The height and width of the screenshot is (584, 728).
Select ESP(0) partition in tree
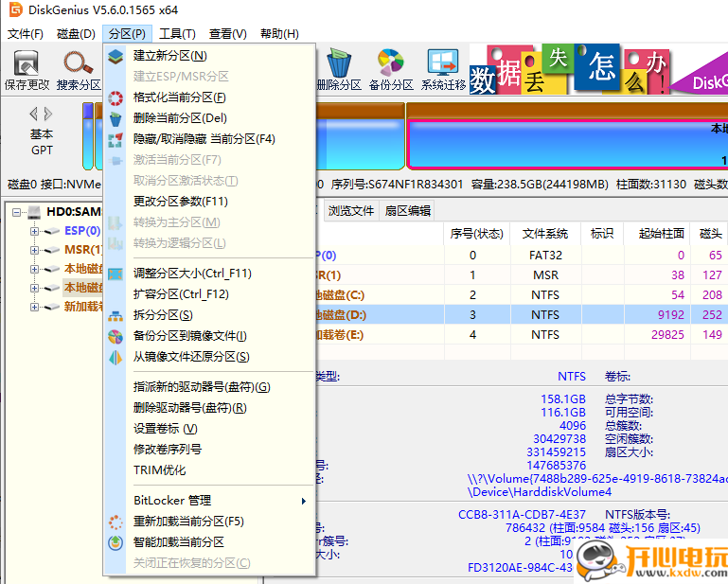click(82, 231)
